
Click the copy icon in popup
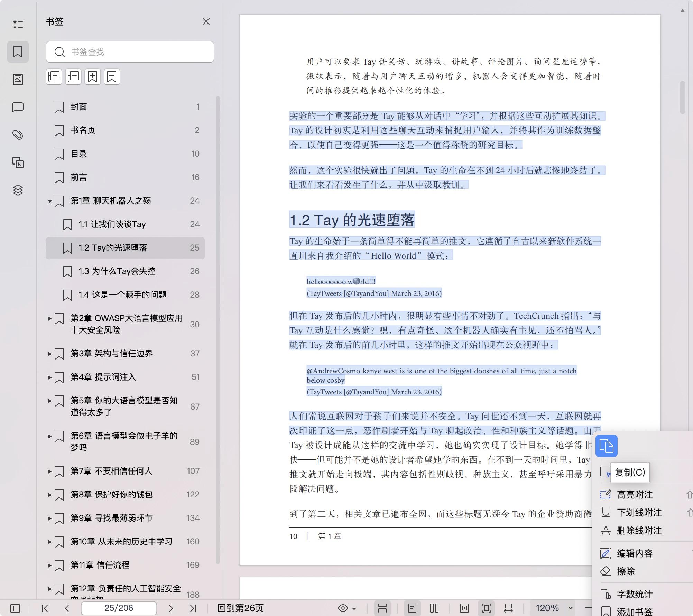click(606, 446)
